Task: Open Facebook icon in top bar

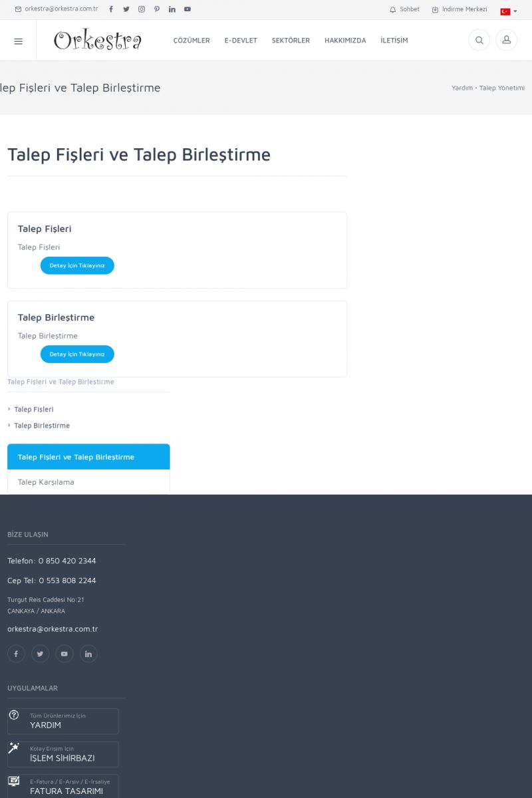Action: tap(111, 9)
